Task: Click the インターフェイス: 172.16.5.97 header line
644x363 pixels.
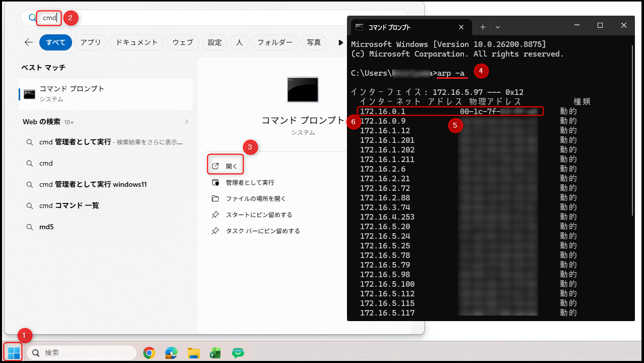Action: point(437,92)
